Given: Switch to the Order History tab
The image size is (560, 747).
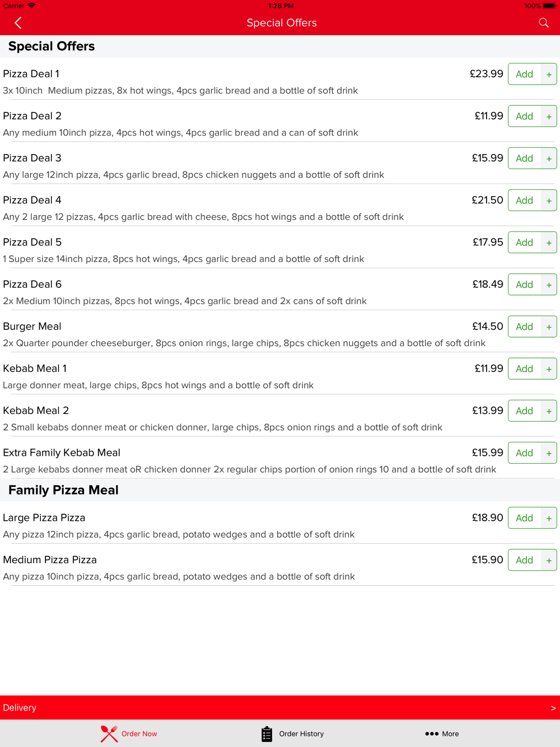Looking at the screenshot, I should click(x=292, y=734).
